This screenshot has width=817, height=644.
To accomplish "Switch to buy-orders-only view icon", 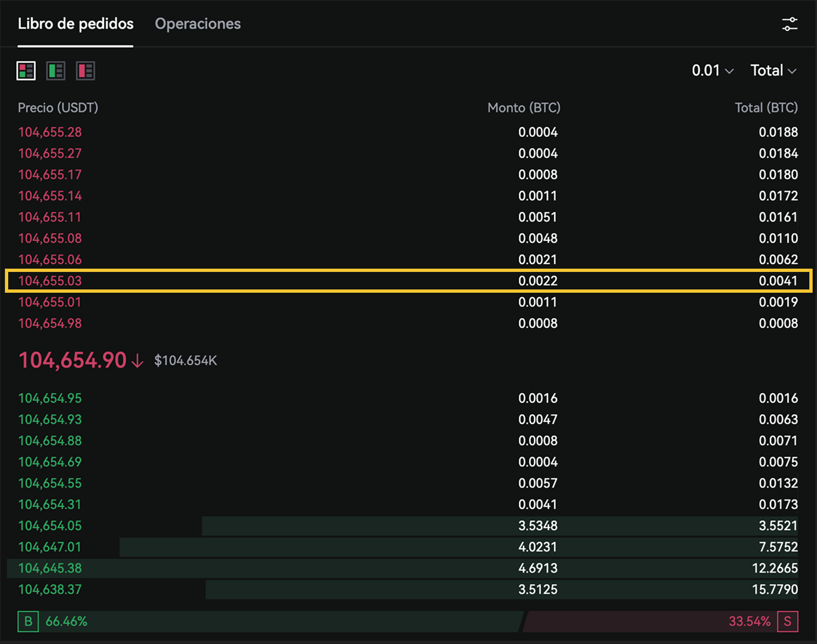I will coord(56,71).
